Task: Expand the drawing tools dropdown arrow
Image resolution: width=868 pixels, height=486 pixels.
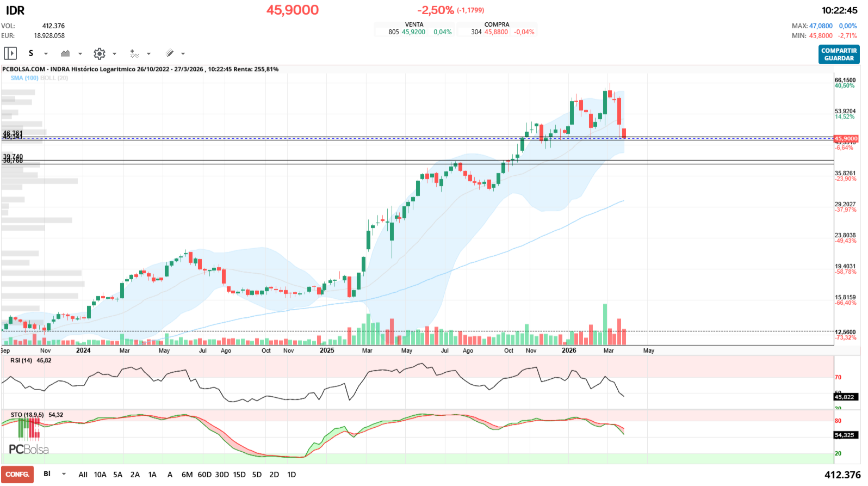Action: 183,54
